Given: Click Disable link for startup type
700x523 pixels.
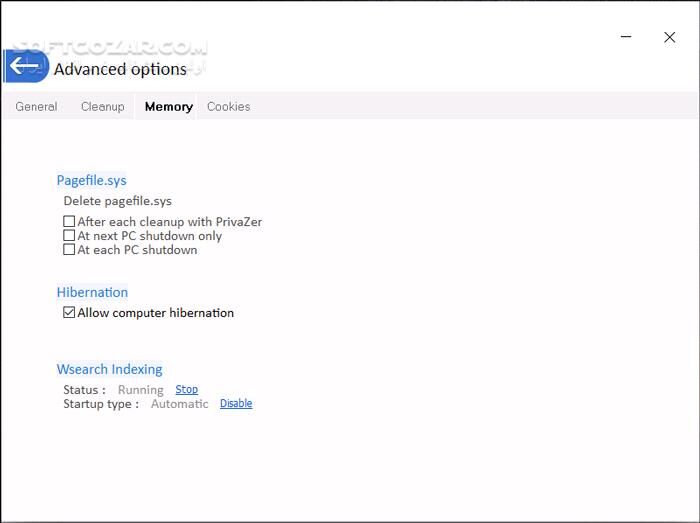Looking at the screenshot, I should 236,403.
